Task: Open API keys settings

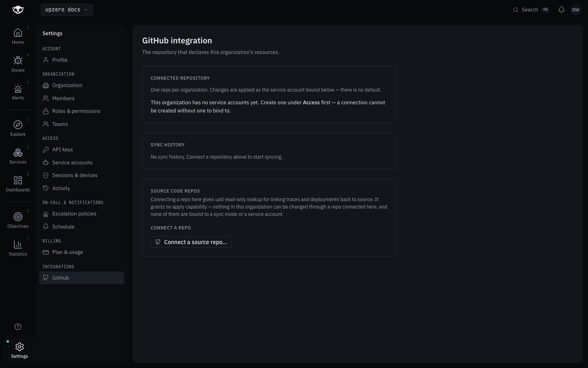Action: (82, 150)
